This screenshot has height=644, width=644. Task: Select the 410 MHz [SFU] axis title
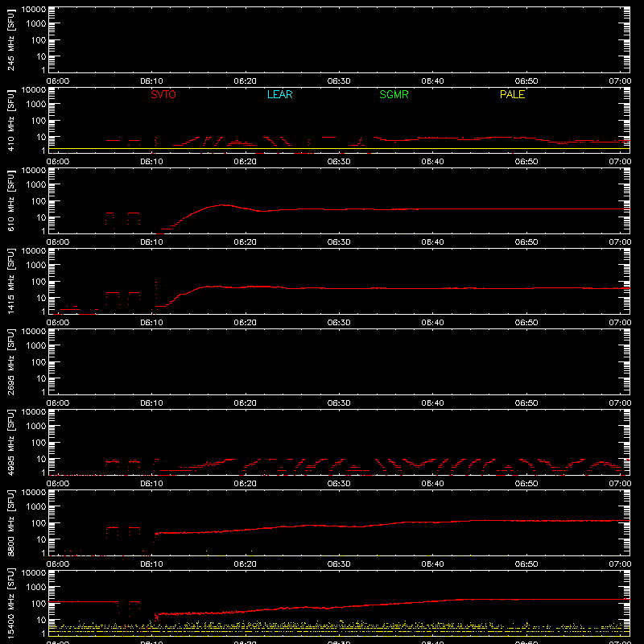click(x=11, y=121)
